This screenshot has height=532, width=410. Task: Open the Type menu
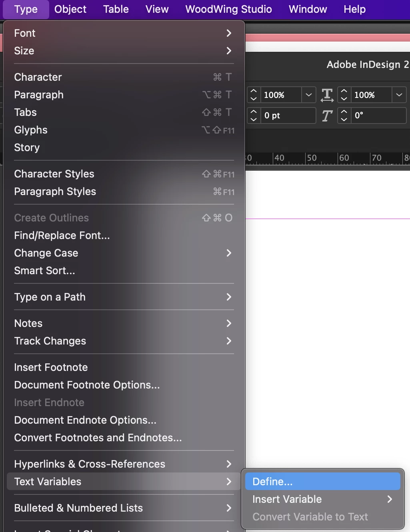point(26,9)
